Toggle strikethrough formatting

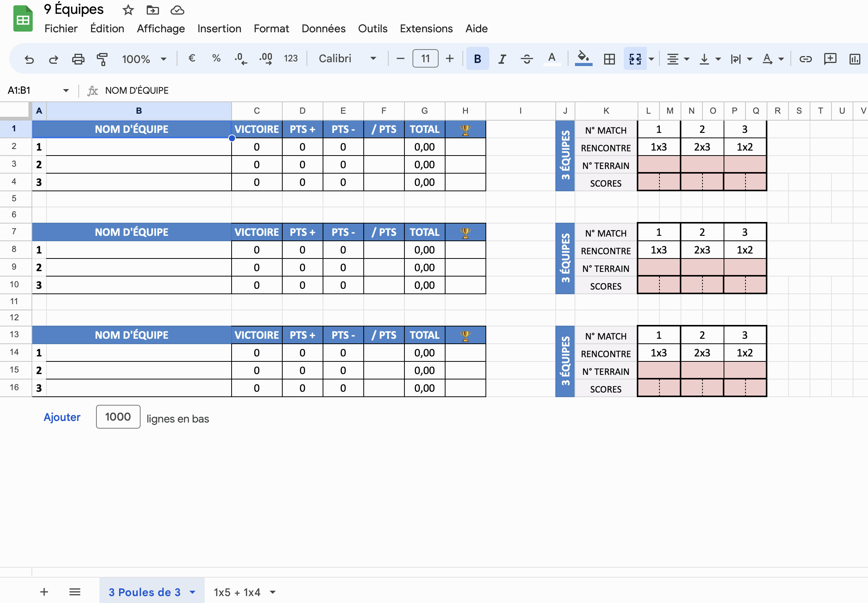(x=527, y=59)
